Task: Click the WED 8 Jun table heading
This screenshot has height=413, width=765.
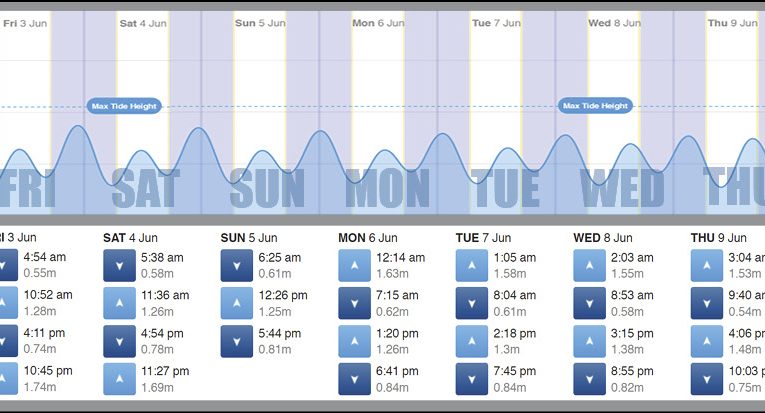Action: pyautogui.click(x=602, y=238)
